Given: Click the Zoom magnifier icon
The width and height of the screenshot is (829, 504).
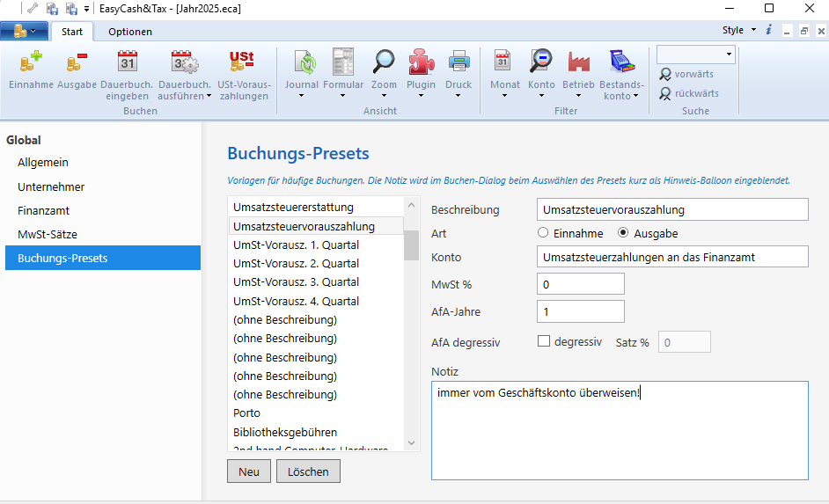Looking at the screenshot, I should [x=384, y=62].
